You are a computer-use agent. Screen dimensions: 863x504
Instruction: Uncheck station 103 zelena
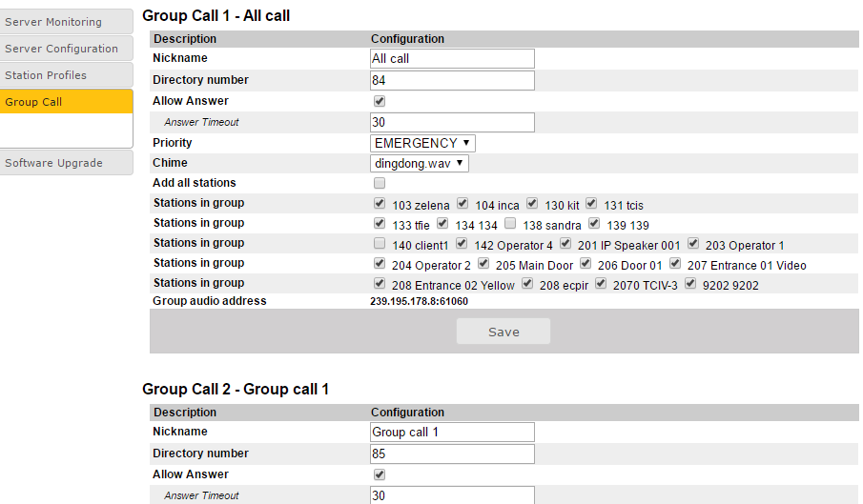(x=380, y=204)
